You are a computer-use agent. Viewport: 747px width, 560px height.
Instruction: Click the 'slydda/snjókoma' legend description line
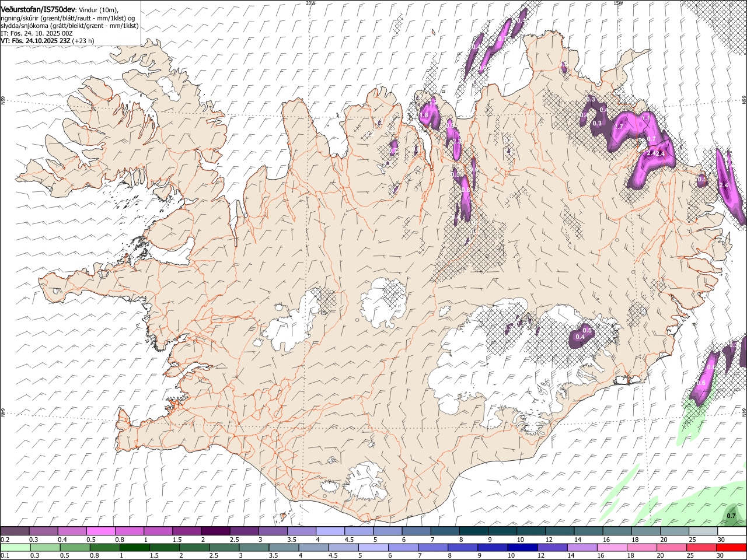(x=69, y=26)
